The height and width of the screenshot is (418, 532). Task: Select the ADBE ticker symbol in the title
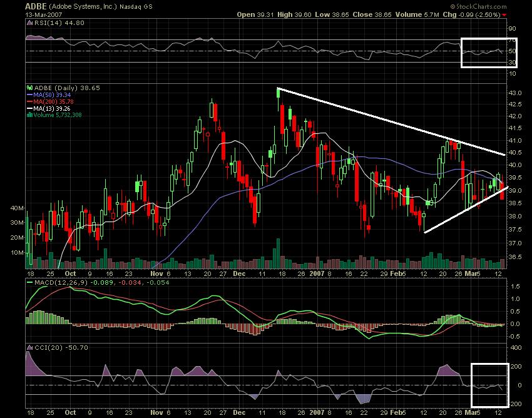[x=36, y=6]
